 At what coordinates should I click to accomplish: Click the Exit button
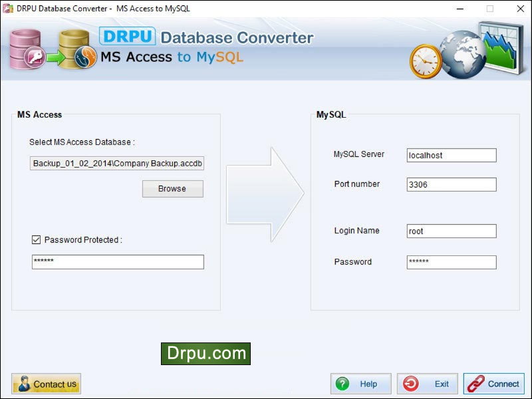point(427,384)
